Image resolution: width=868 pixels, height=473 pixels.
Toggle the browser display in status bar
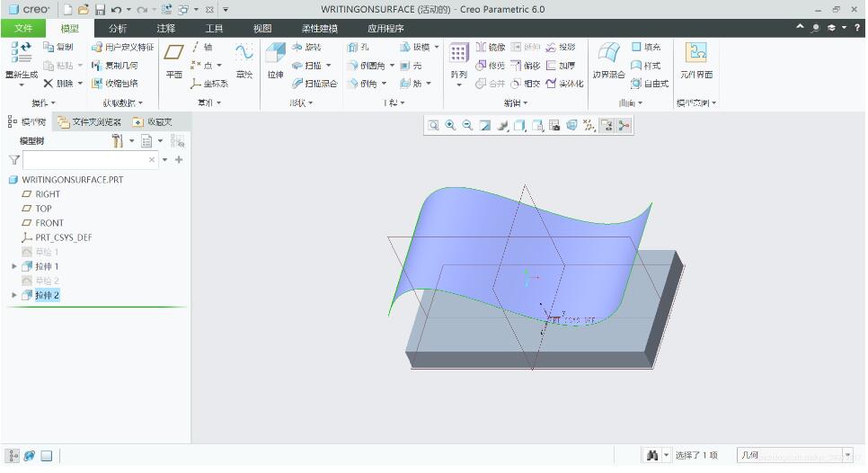(30, 456)
